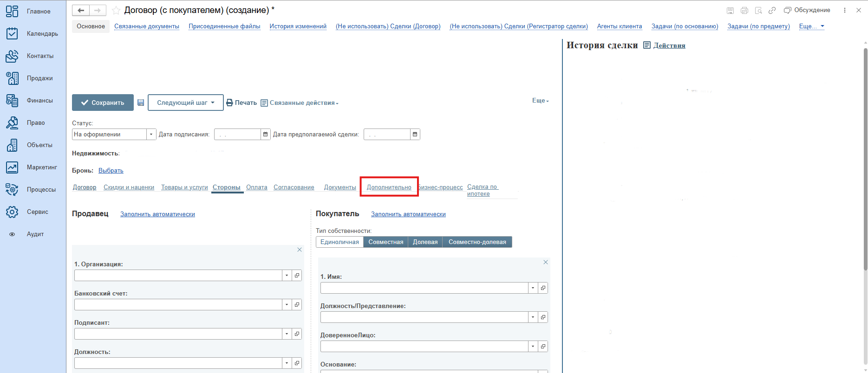Add document to favorites with star icon

(116, 10)
